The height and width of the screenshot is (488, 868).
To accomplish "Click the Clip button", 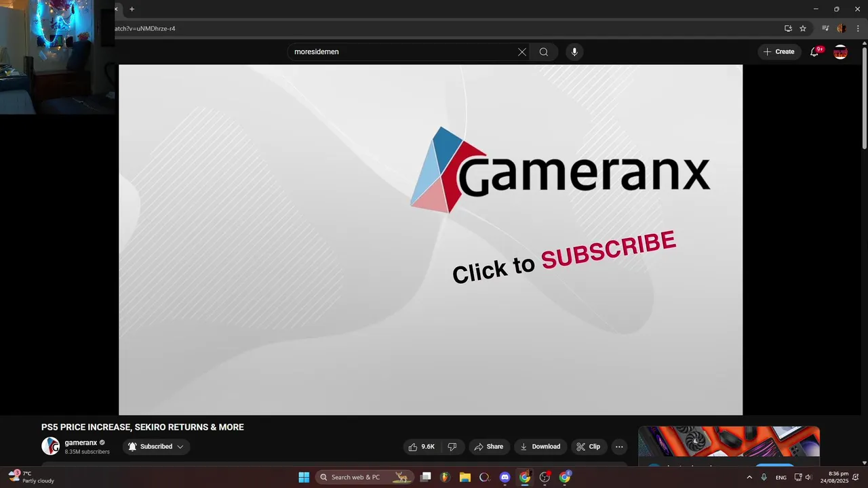I will click(589, 447).
